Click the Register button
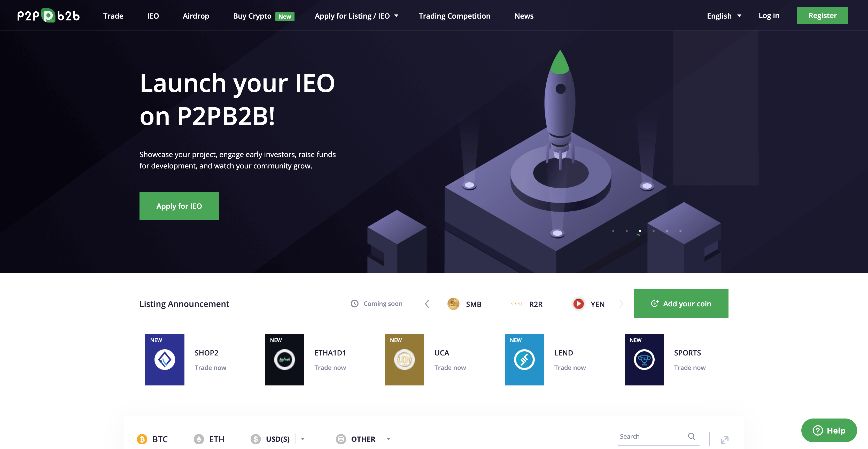This screenshot has width=868, height=449. pos(823,16)
